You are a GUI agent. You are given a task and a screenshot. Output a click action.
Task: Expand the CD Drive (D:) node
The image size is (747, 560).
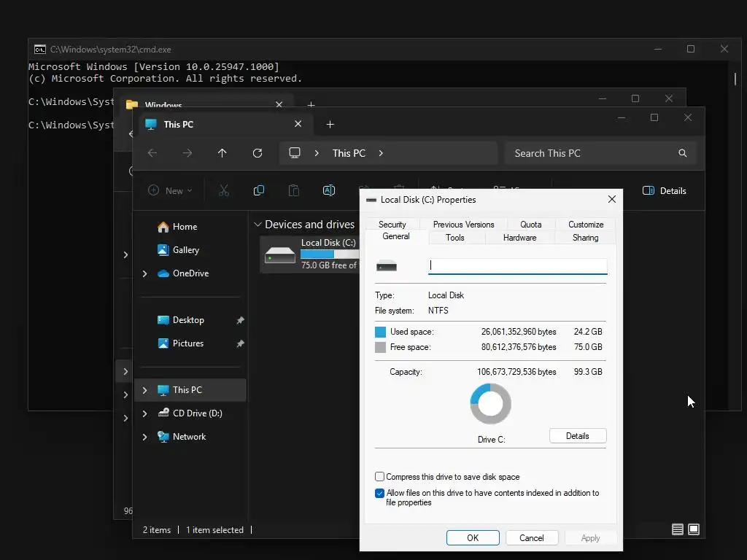click(x=145, y=413)
